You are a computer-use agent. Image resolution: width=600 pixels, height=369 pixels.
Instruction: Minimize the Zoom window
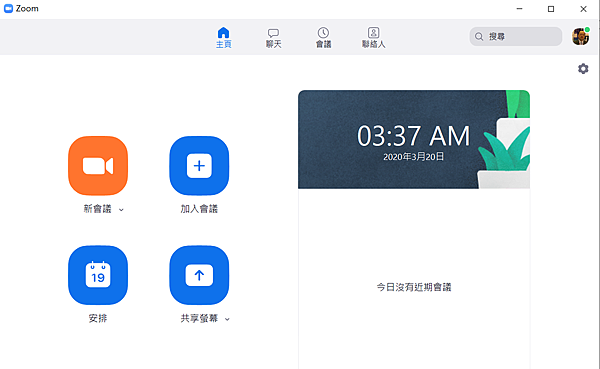click(519, 8)
